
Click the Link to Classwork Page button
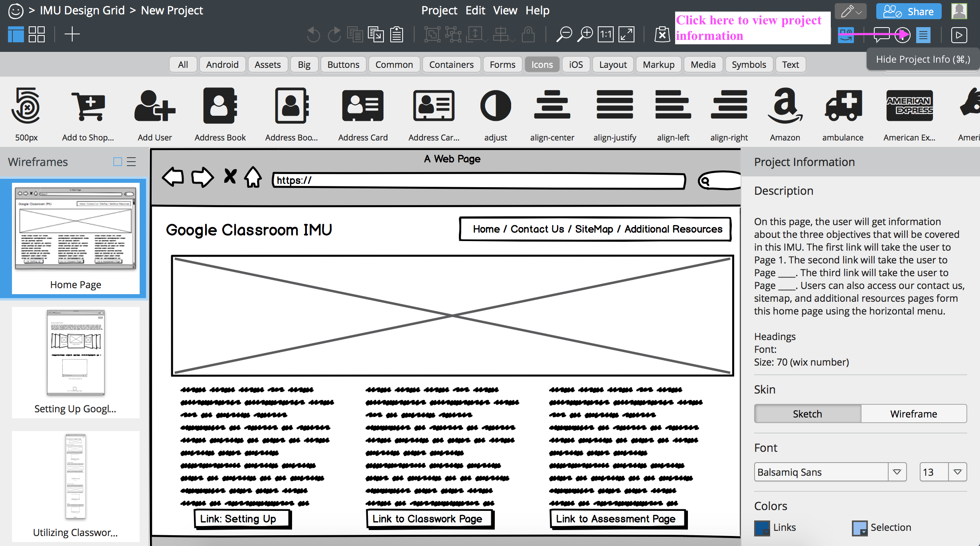point(430,519)
